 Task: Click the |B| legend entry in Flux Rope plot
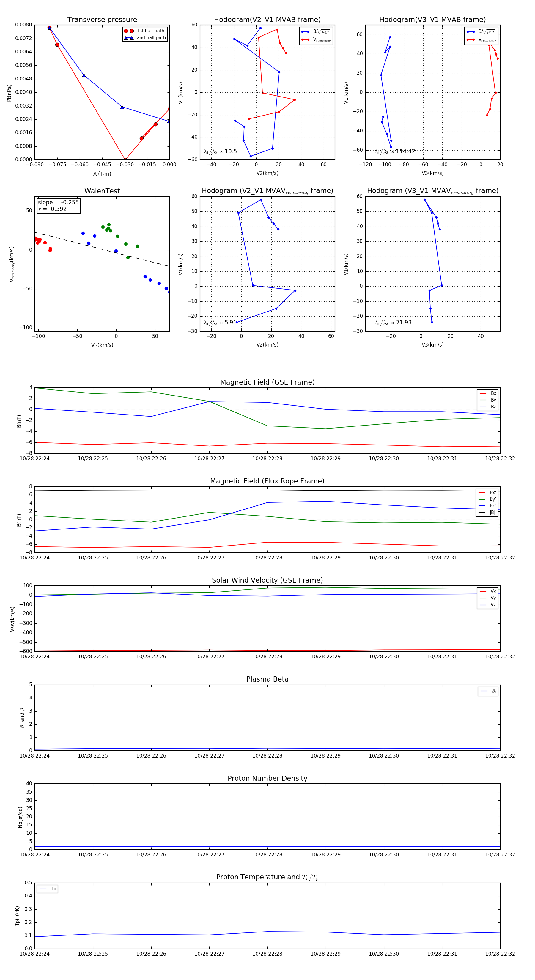(487, 513)
